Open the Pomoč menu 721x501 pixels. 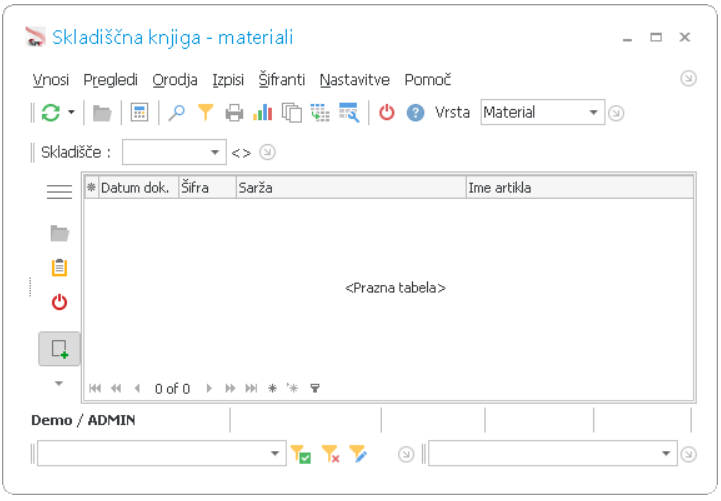[428, 80]
